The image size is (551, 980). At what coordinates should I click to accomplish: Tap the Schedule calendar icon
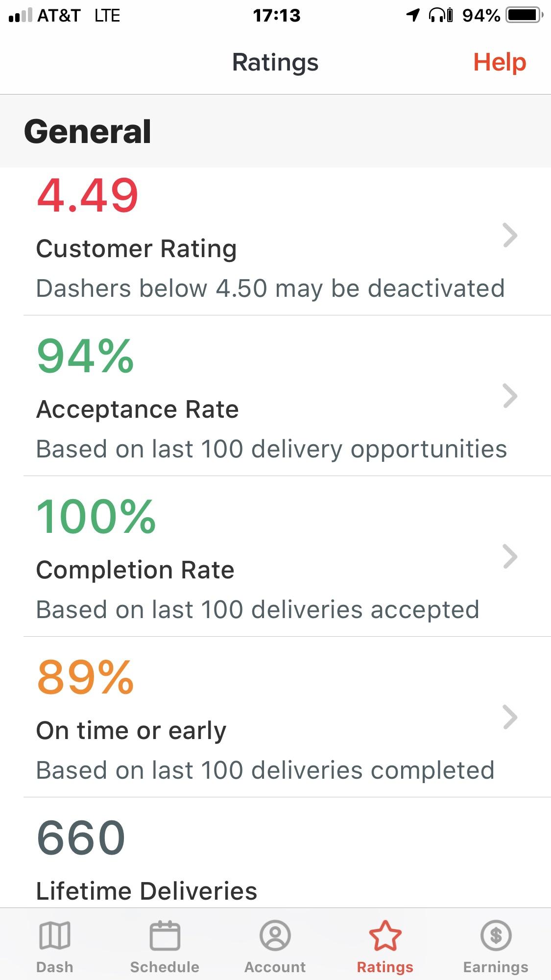165,935
